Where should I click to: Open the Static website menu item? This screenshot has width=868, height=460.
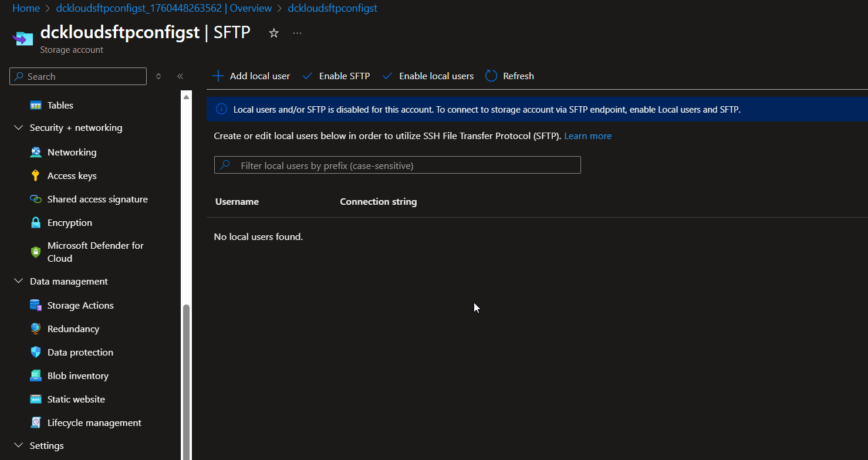(x=76, y=400)
